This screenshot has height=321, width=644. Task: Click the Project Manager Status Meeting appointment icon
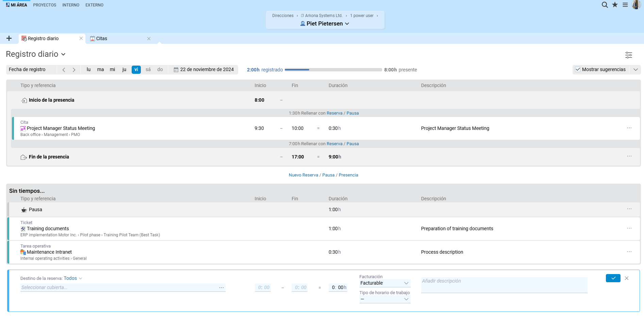click(x=23, y=129)
